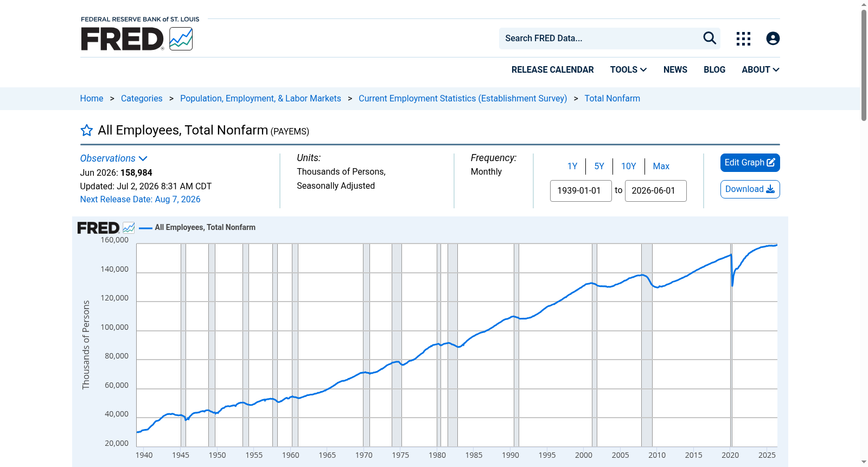Click the All Employees, Total Nonfarm legend label

point(205,227)
